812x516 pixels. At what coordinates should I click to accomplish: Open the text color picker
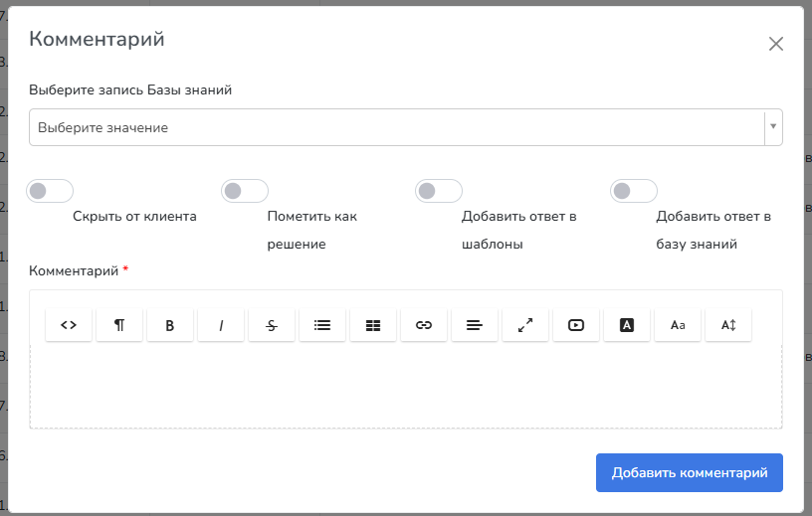click(x=627, y=325)
